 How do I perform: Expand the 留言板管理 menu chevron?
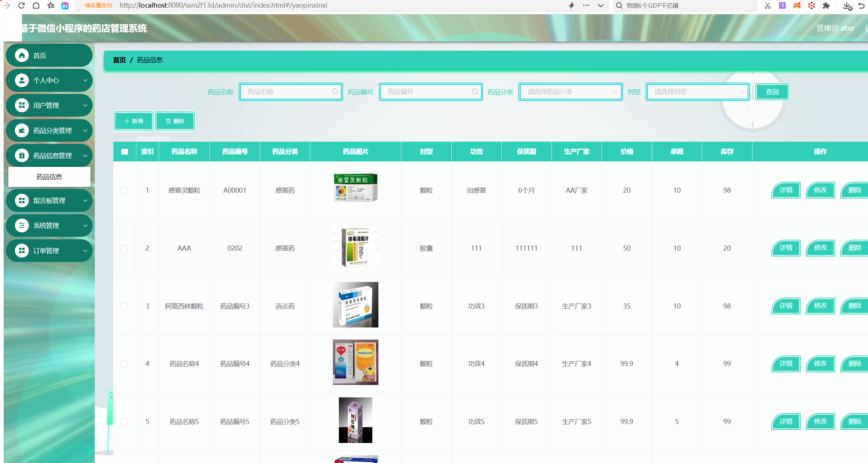click(x=85, y=200)
